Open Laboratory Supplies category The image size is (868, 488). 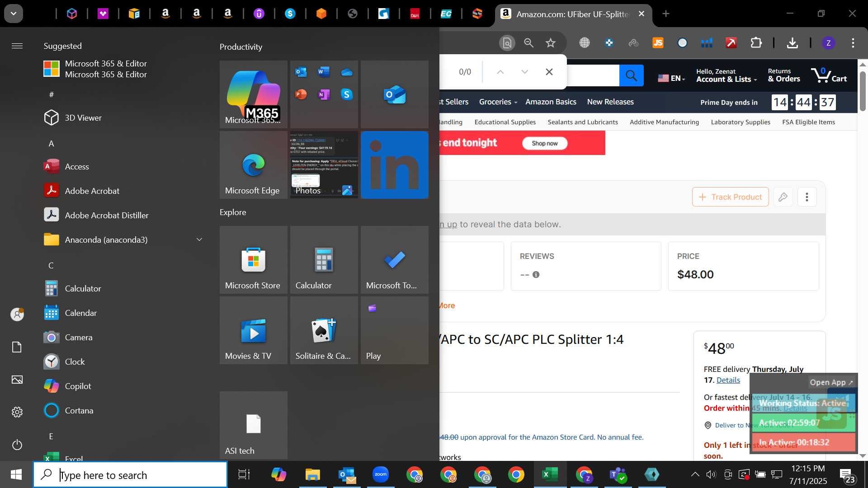(x=741, y=122)
